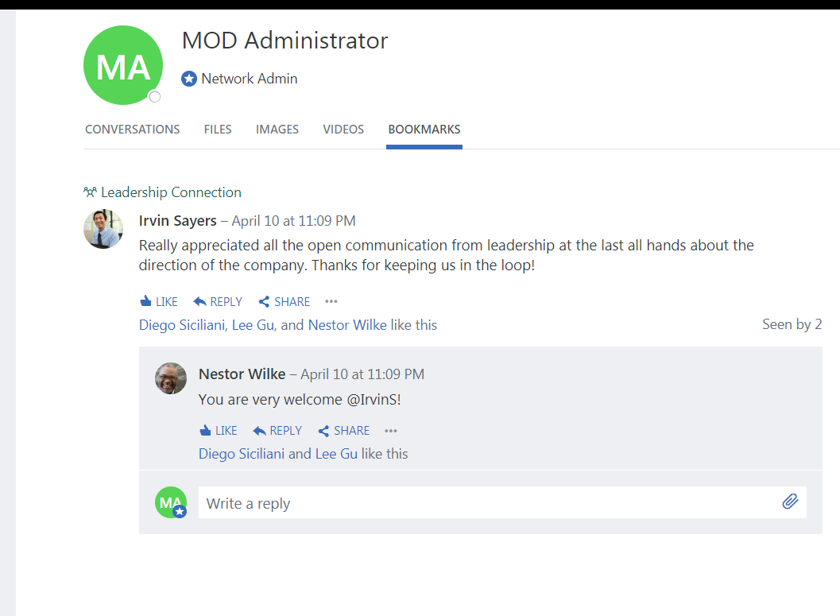The width and height of the screenshot is (840, 616).
Task: Open more options on Nestor's reply
Action: [391, 431]
